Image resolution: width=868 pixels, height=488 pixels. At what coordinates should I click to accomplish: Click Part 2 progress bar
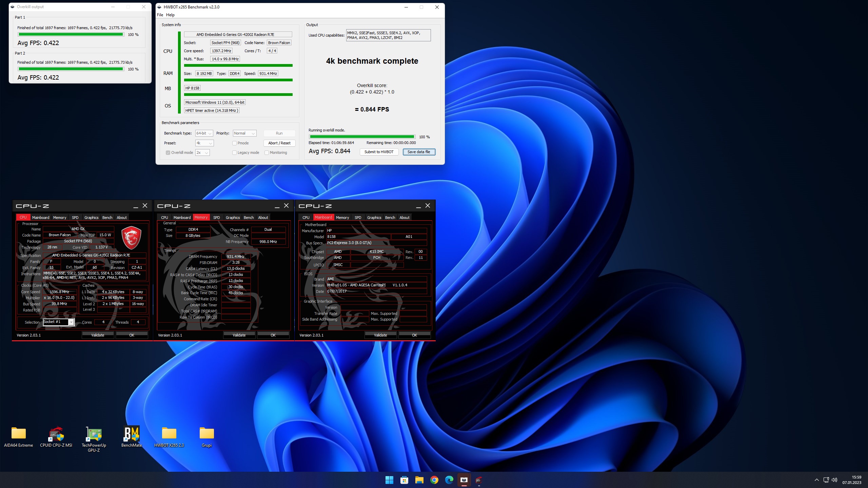click(x=71, y=69)
